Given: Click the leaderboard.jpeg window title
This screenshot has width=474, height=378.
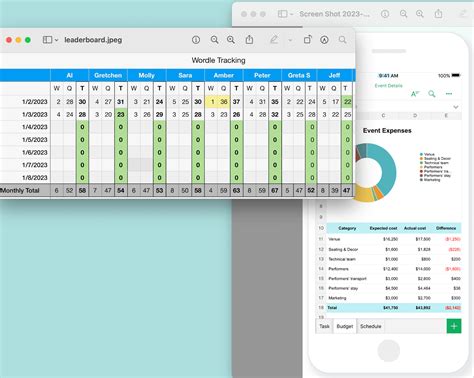Looking at the screenshot, I should click(93, 40).
